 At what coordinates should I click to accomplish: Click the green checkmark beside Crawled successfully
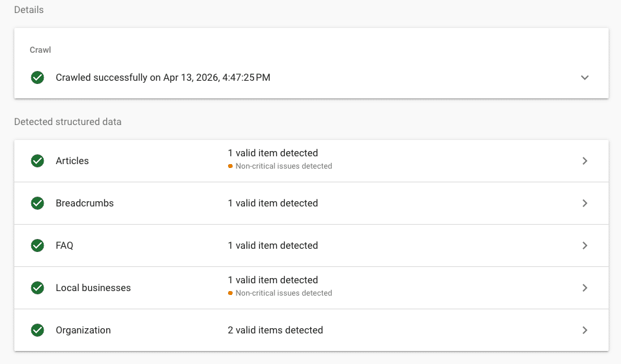38,77
